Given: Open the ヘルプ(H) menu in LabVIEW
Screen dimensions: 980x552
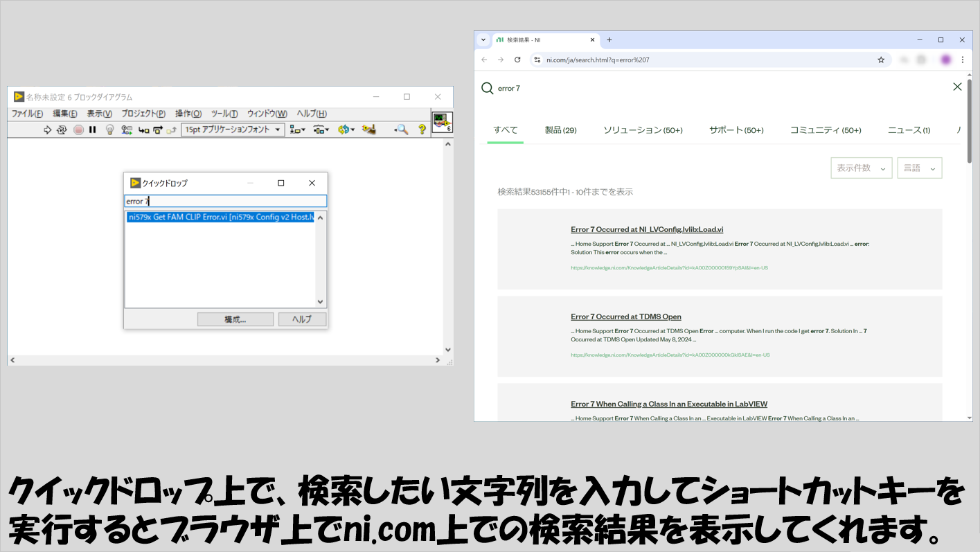Looking at the screenshot, I should (x=312, y=114).
